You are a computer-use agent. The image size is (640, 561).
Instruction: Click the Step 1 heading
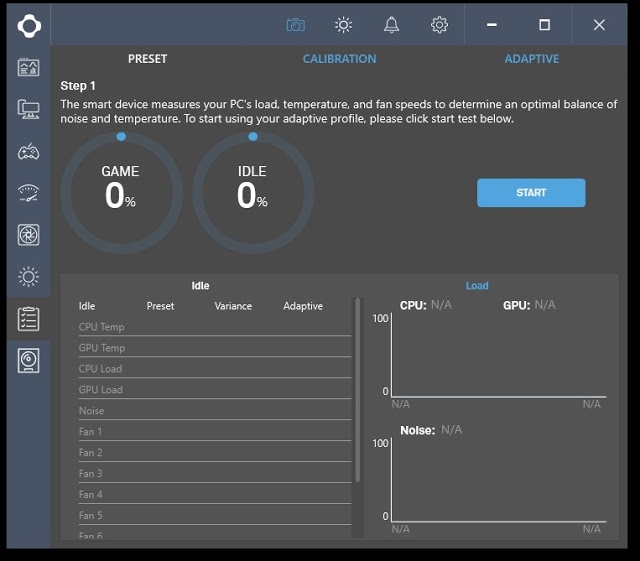click(x=78, y=86)
